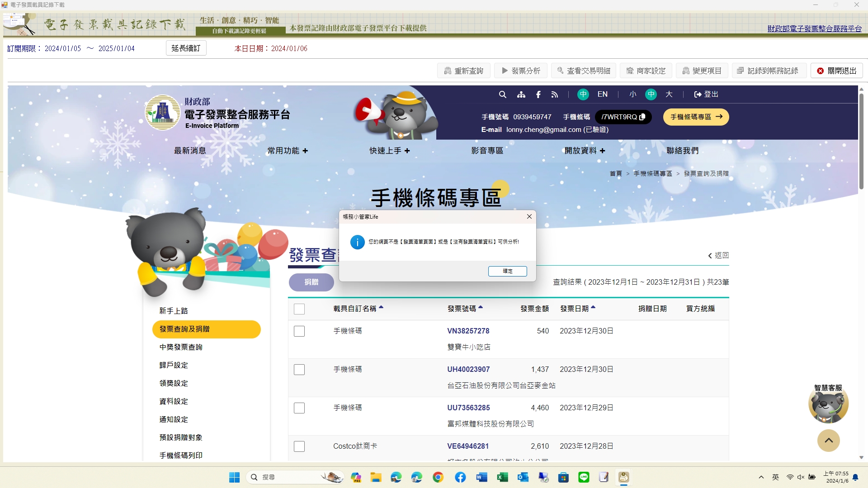Click 登出 logout in the header
The height and width of the screenshot is (488, 868).
706,94
